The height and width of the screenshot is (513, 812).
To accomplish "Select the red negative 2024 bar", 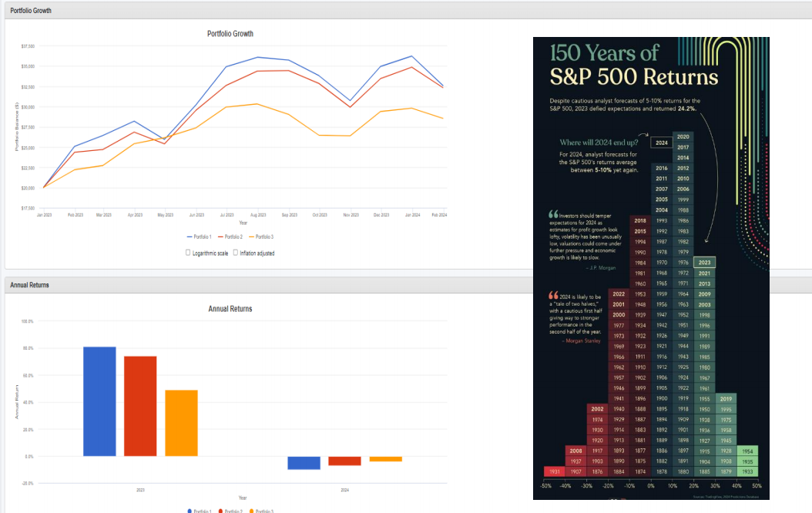I will click(344, 461).
